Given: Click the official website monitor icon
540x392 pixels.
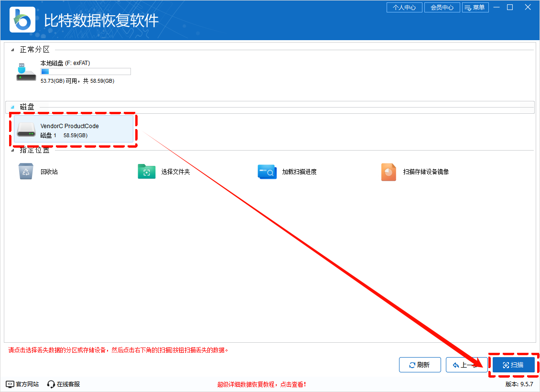Looking at the screenshot, I should tap(10, 384).
